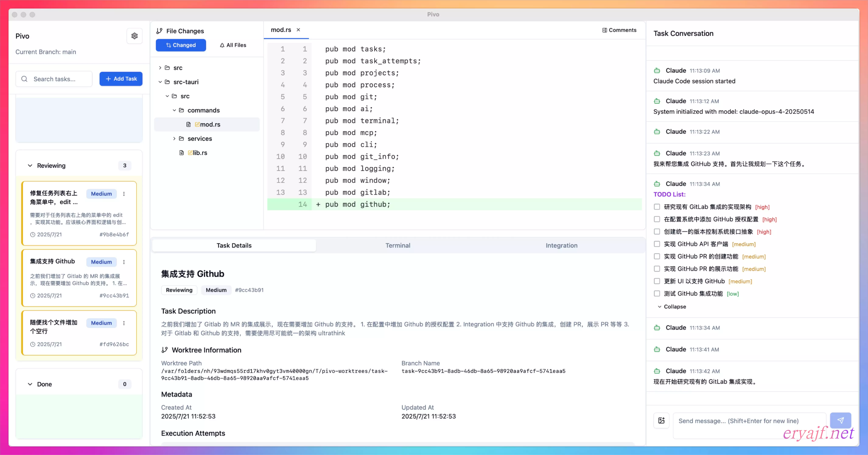Image resolution: width=868 pixels, height=455 pixels.
Task: Collapse the TODO list
Action: coord(672,307)
